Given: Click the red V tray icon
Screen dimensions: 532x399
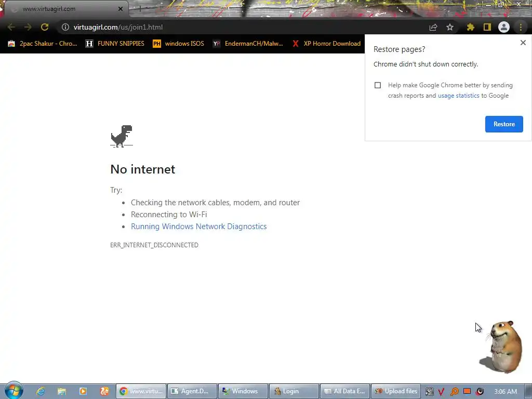Looking at the screenshot, I should click(441, 392).
